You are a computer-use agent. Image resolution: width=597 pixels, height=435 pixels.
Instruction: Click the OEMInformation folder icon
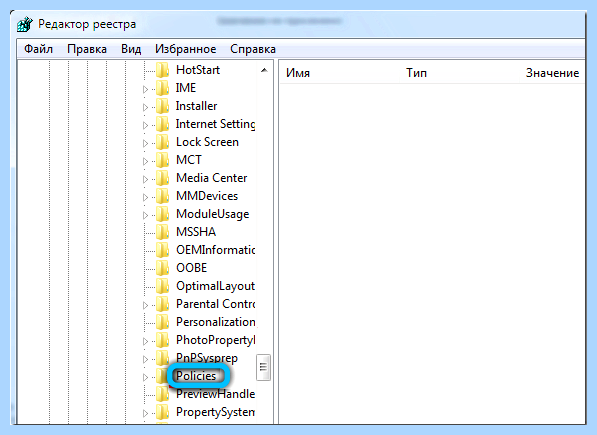coord(163,250)
